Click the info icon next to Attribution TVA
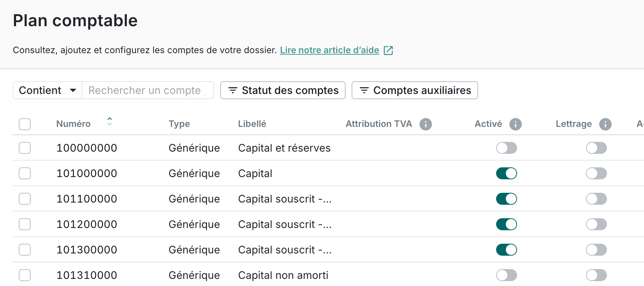Screen dimensions: 644x286 click(x=425, y=124)
